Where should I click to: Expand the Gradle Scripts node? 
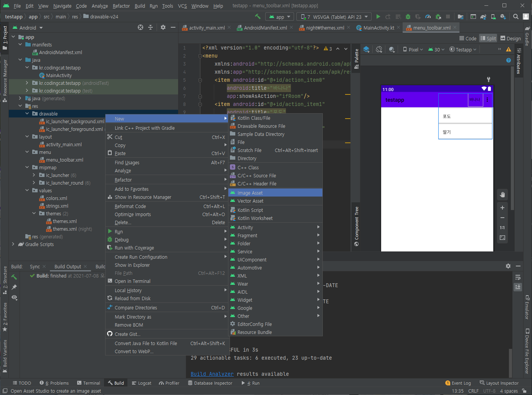[13, 244]
